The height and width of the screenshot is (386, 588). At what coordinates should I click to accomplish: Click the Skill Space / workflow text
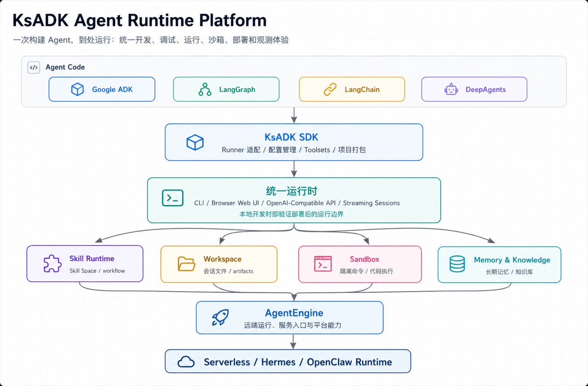(97, 271)
